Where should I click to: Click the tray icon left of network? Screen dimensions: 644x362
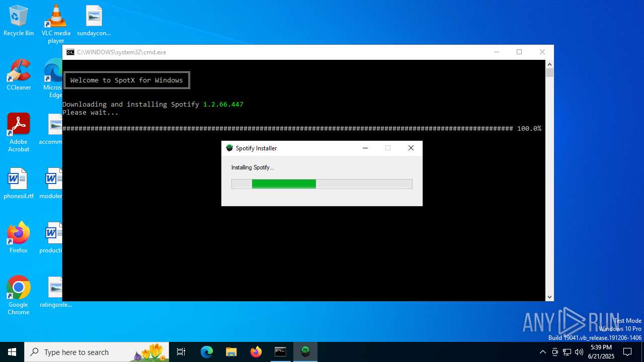(x=555, y=352)
